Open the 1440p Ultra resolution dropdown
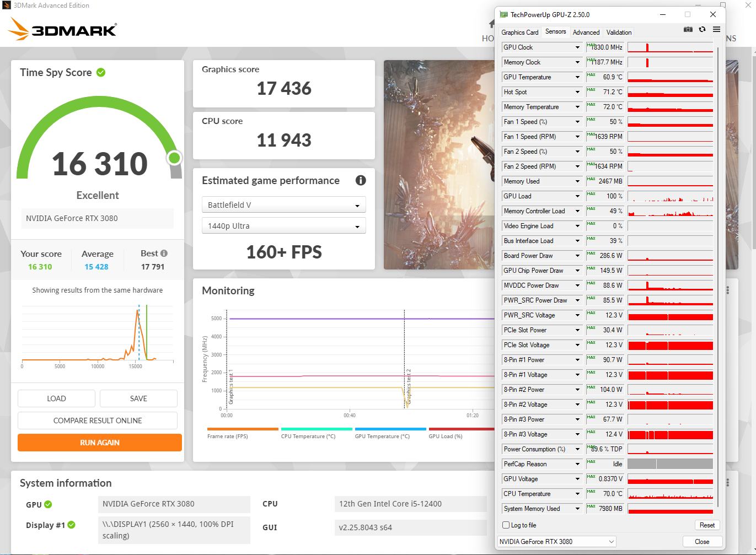 (284, 226)
